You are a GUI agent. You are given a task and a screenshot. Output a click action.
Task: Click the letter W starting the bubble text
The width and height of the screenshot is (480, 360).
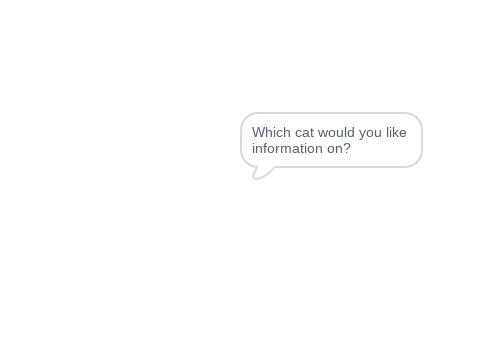(x=258, y=132)
